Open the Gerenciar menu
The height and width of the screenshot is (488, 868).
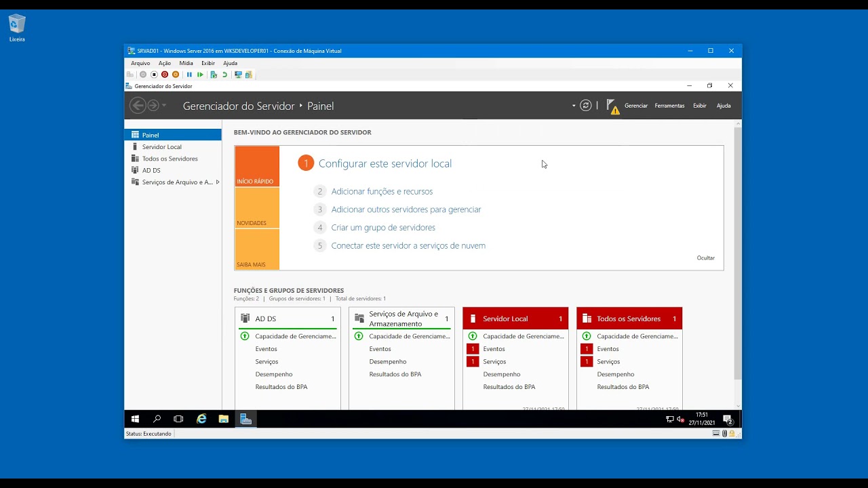[636, 106]
